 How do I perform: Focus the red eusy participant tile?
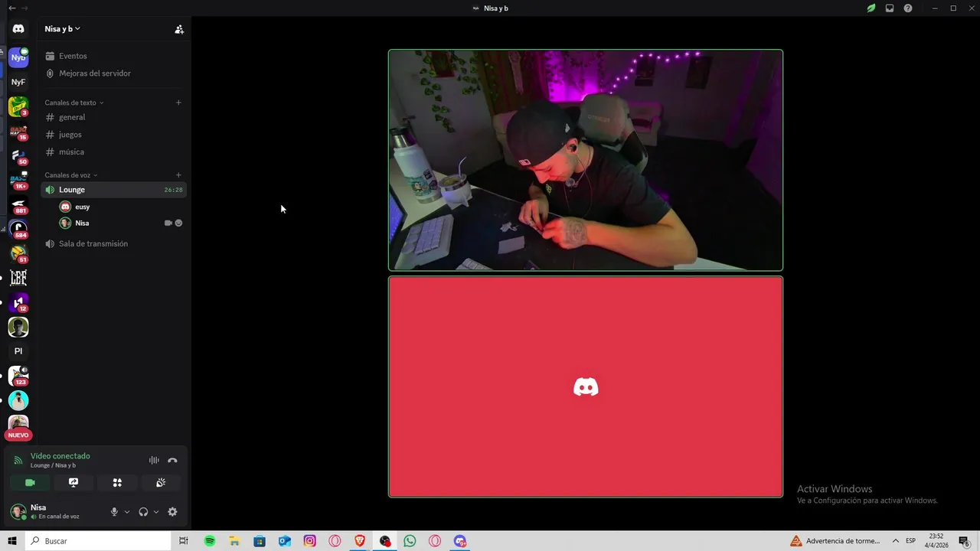586,386
